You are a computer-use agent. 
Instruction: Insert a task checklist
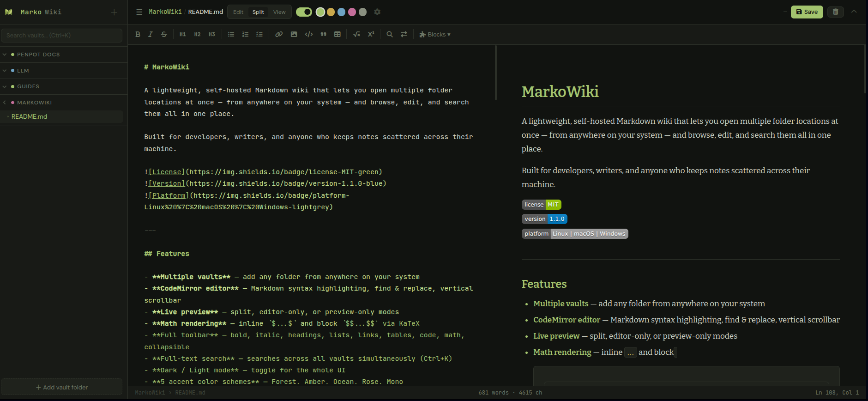259,34
